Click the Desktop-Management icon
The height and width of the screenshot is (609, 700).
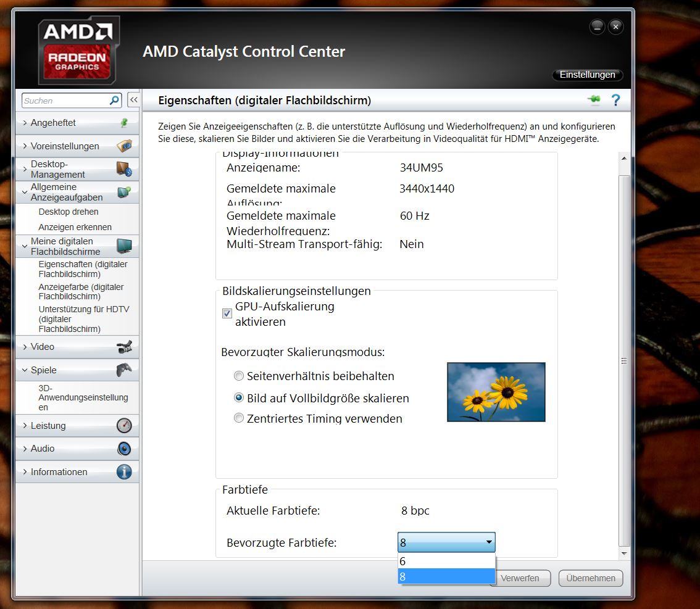(124, 169)
